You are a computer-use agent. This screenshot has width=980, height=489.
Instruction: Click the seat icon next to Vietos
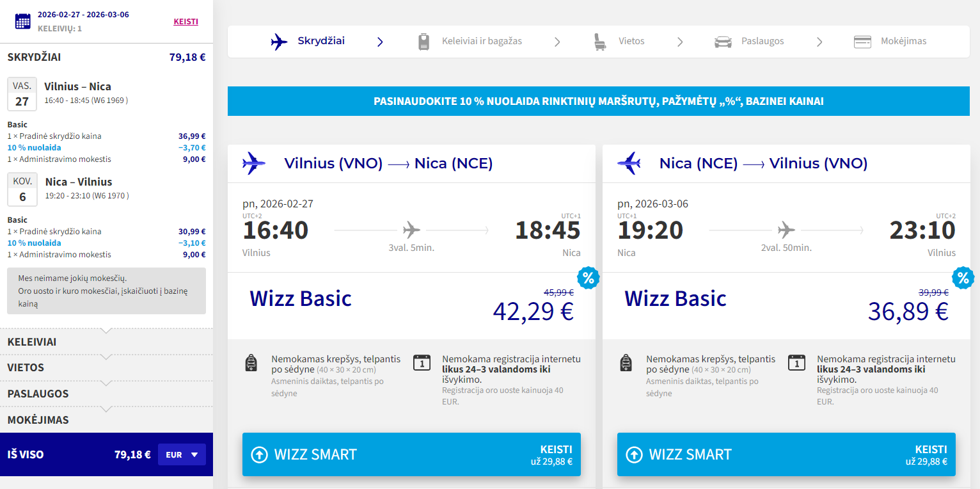[x=599, y=42]
